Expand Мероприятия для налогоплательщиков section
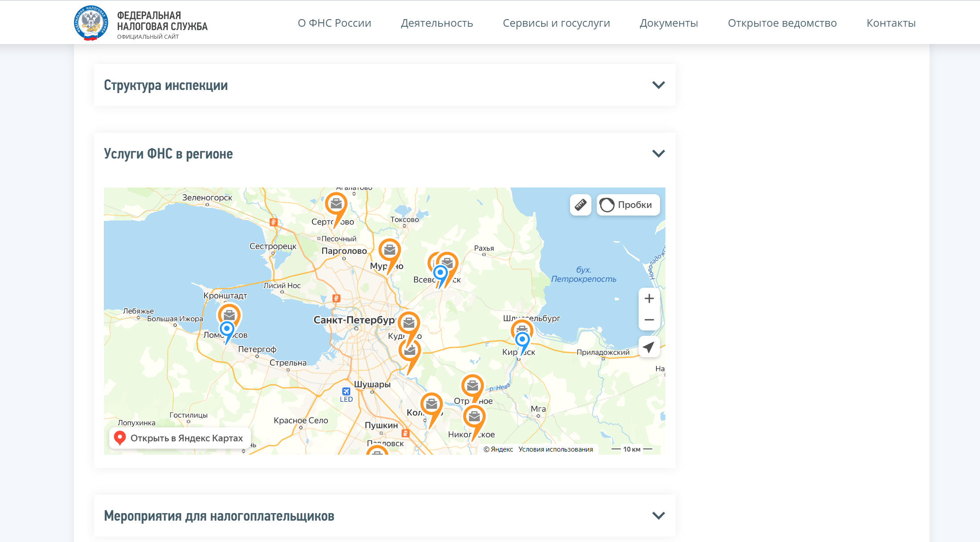 tap(385, 516)
